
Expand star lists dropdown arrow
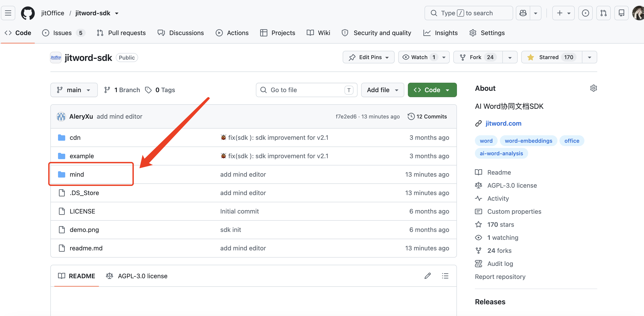click(590, 57)
